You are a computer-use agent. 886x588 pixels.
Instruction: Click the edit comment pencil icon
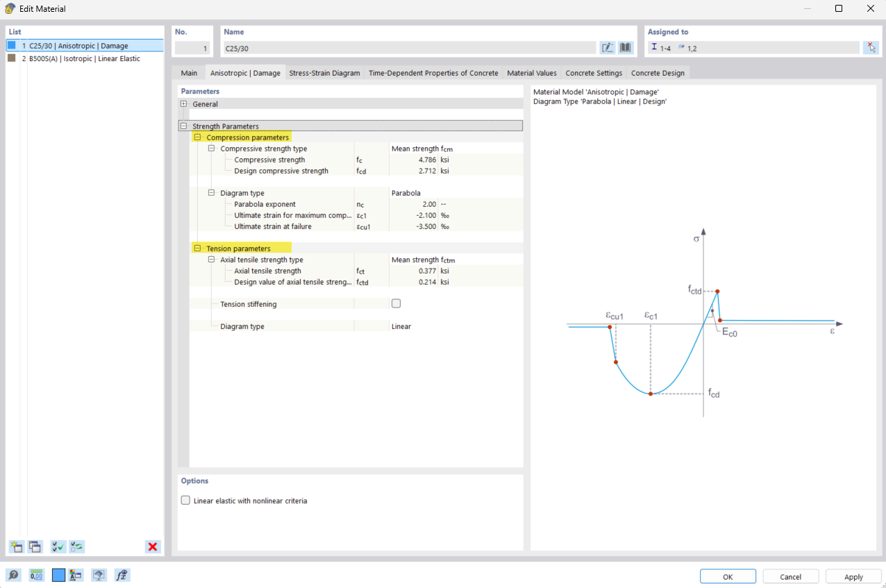pyautogui.click(x=608, y=47)
